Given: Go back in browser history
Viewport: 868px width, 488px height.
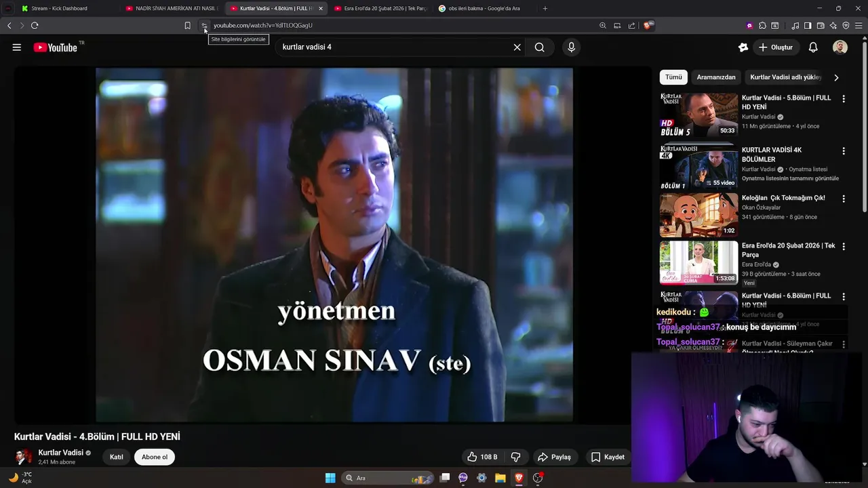Looking at the screenshot, I should pos(9,26).
